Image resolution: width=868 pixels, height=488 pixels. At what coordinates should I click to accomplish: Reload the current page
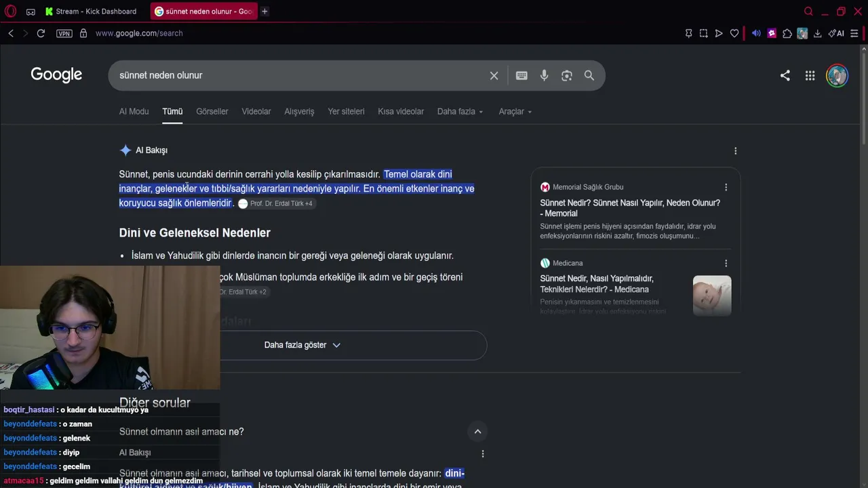(x=41, y=33)
